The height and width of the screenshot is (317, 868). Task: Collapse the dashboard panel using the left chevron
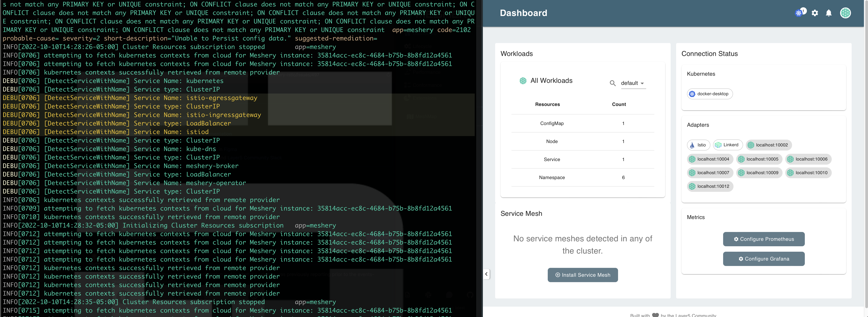[487, 274]
